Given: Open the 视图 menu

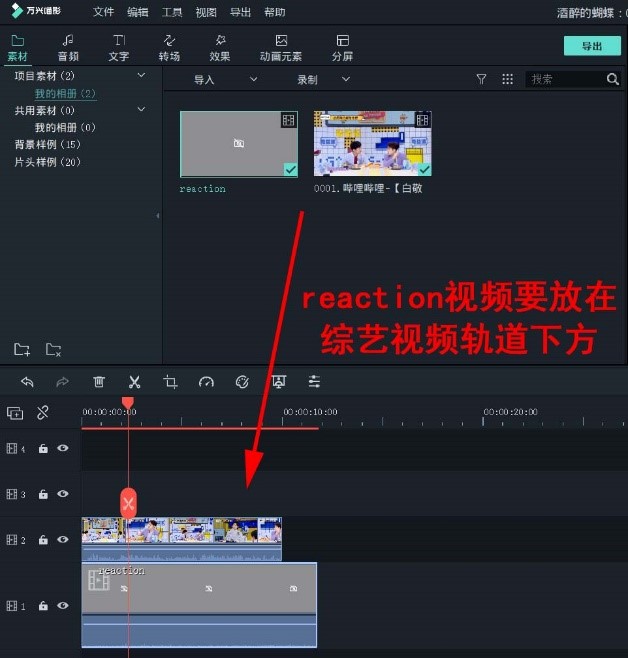Looking at the screenshot, I should pos(206,12).
